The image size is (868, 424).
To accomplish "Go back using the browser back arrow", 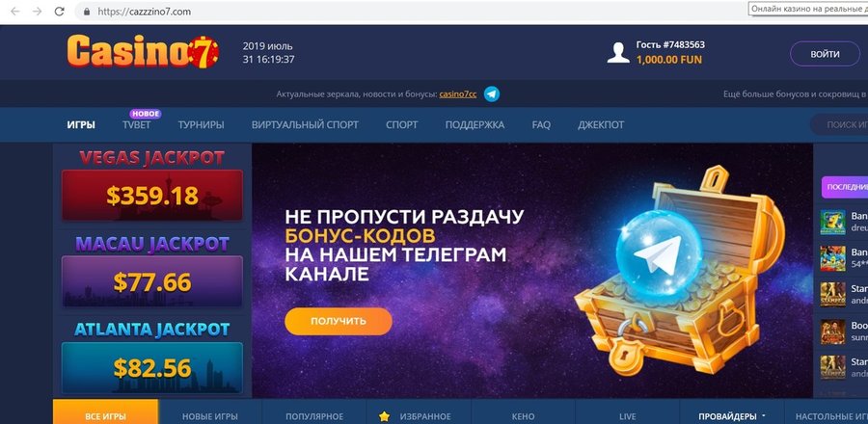I will pos(14,12).
